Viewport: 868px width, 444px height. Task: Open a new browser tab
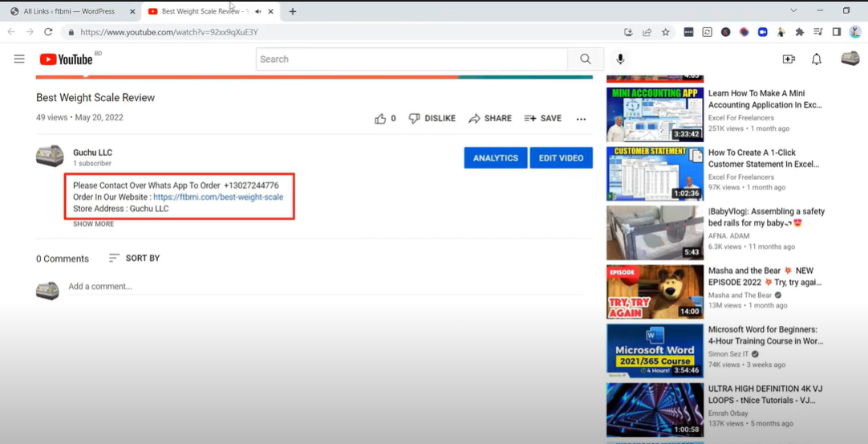292,11
